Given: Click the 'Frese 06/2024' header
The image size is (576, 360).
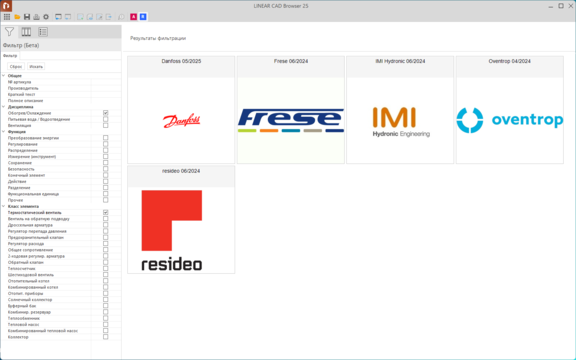Looking at the screenshot, I should point(291,61).
